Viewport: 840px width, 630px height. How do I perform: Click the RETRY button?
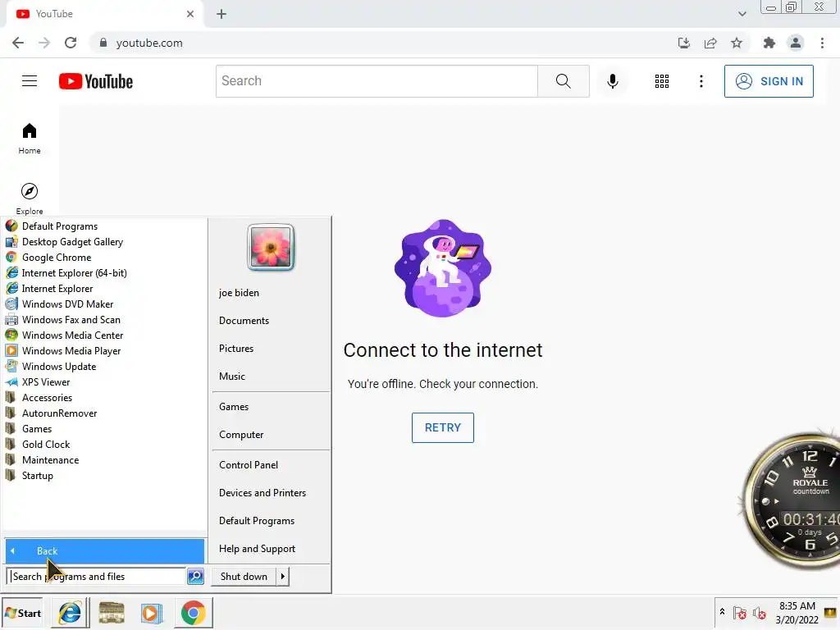[x=442, y=427]
